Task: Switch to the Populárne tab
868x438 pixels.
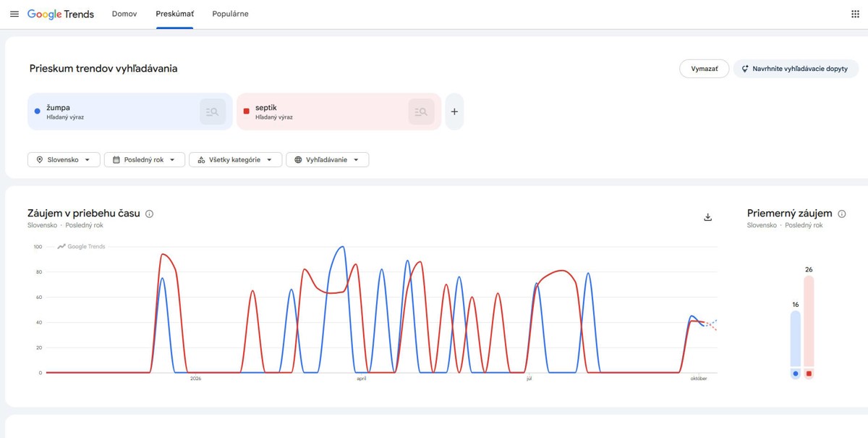Action: [230, 14]
